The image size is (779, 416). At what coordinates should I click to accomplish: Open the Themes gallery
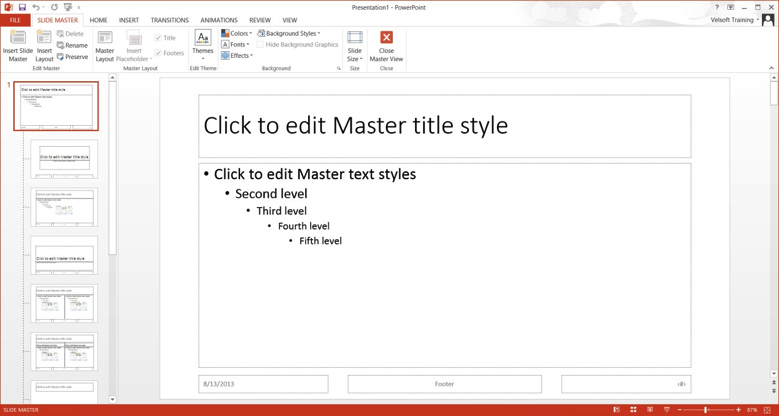coord(203,45)
